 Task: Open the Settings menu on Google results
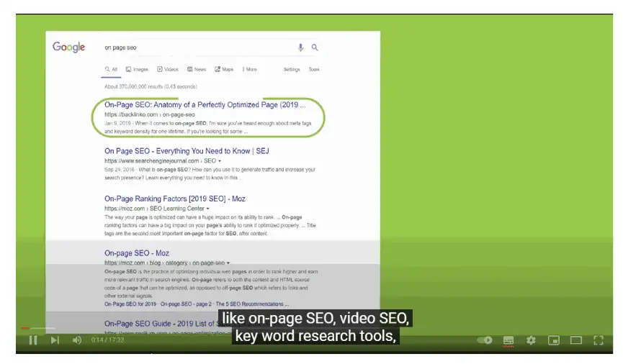point(291,70)
